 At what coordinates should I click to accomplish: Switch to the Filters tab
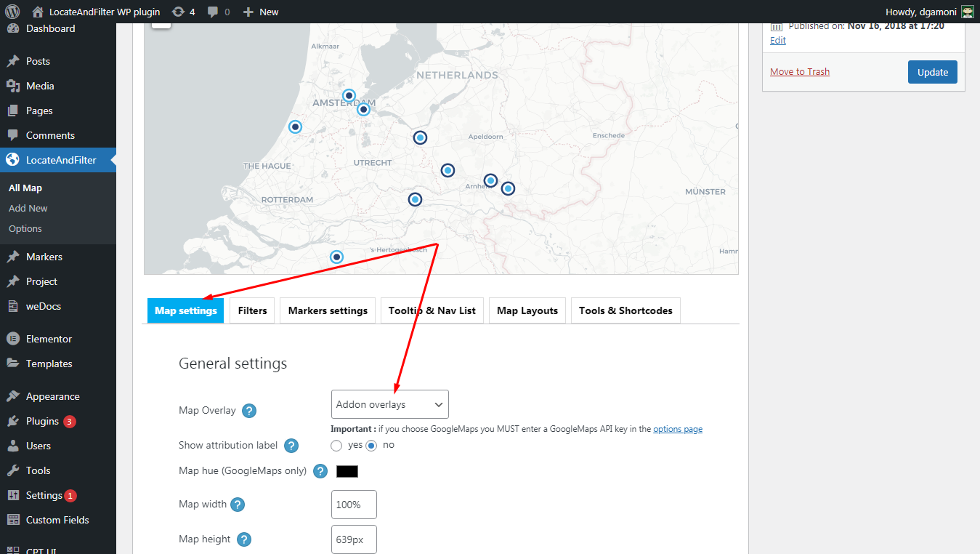tap(252, 310)
